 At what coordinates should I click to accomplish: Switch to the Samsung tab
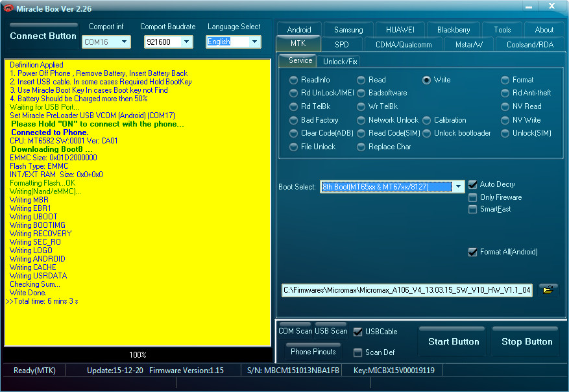click(x=348, y=30)
